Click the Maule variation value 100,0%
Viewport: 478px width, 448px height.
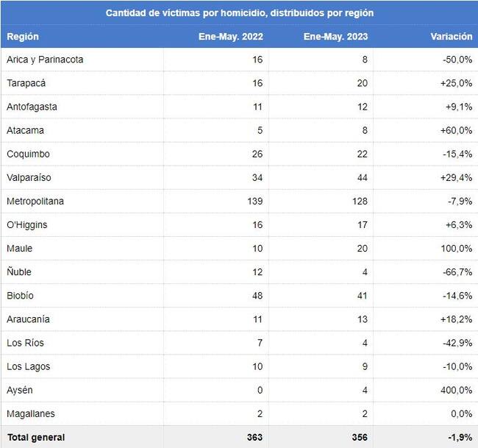tap(457, 248)
